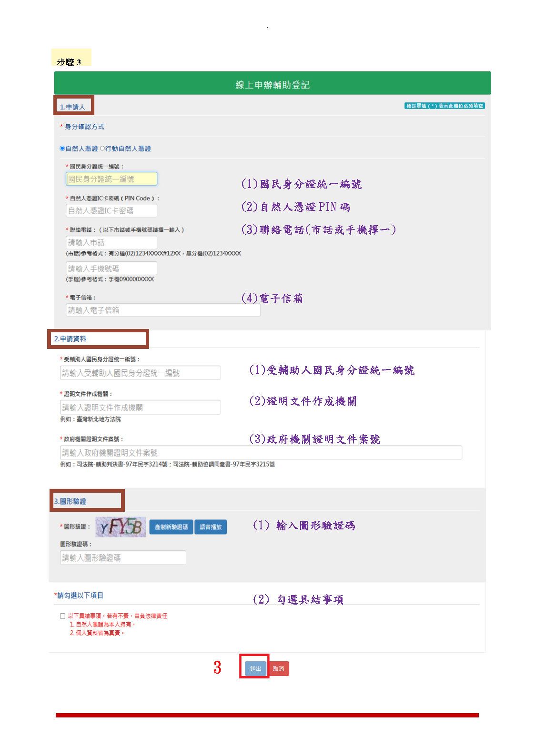Image resolution: width=535 pixels, height=756 pixels.
Task: Click the 國民身分證統一編號 input field
Action: pyautogui.click(x=111, y=179)
